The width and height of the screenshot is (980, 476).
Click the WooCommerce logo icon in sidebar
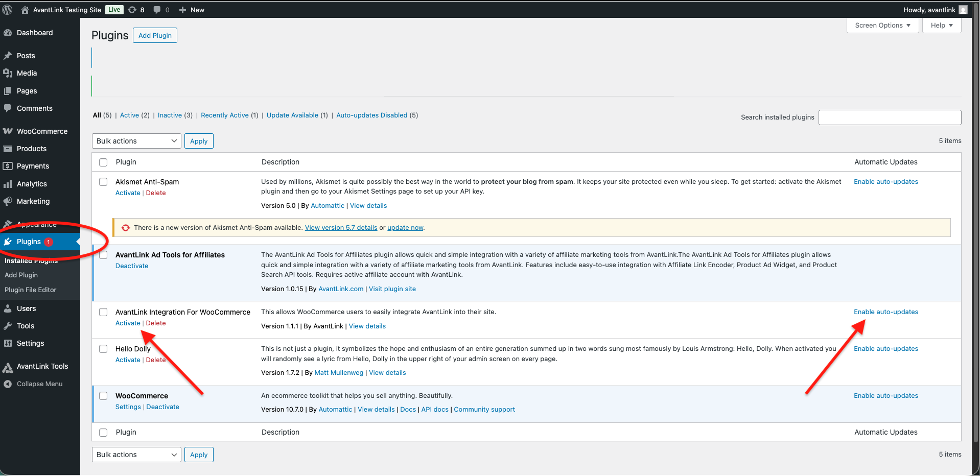(8, 131)
